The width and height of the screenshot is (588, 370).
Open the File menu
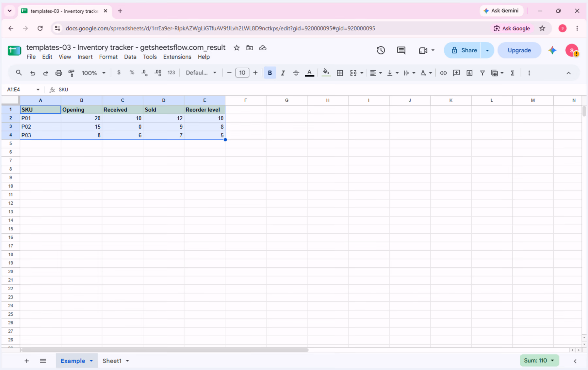[31, 57]
